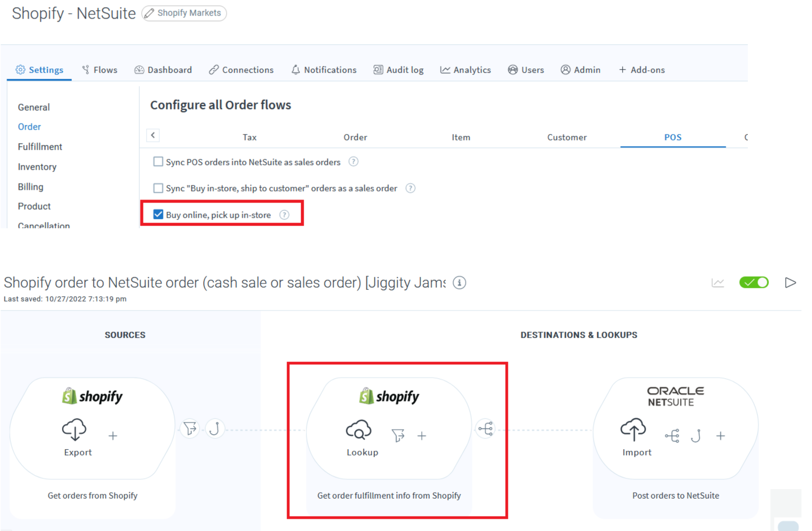Open help for Buy in-store ship to customer

click(x=410, y=189)
